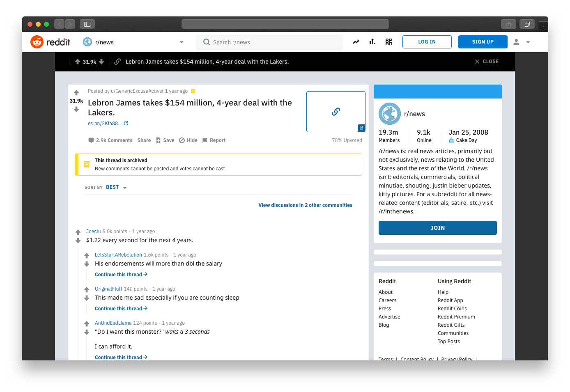
Task: Click the Search r/news field
Action: 269,42
